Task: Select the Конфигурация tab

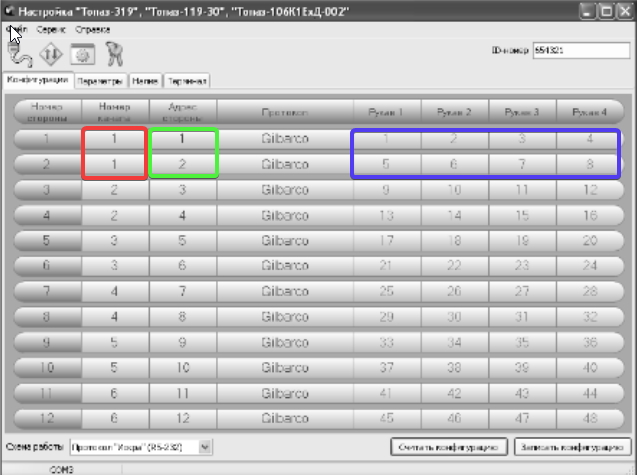Action: point(37,80)
